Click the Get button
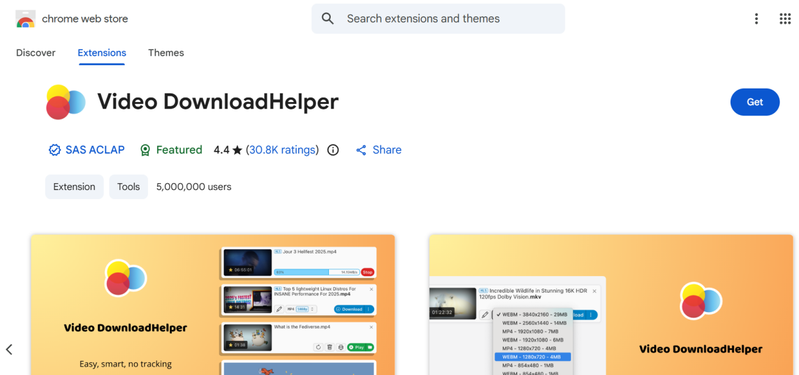799x375 pixels. pos(755,102)
